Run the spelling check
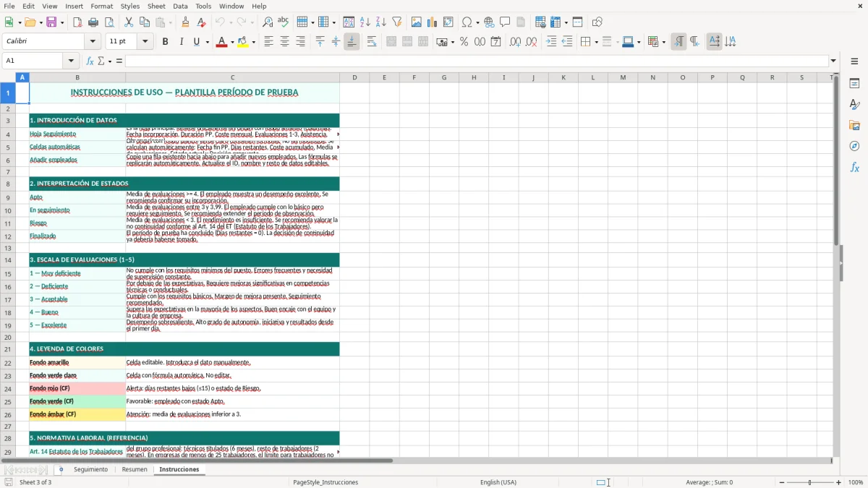868x488 pixels. coord(284,22)
